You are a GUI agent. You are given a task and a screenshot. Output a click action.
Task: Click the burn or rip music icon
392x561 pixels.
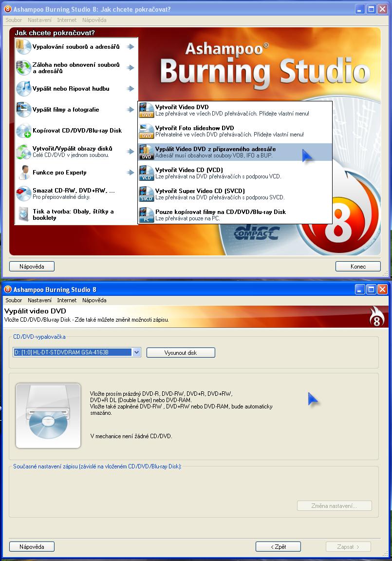tap(23, 89)
